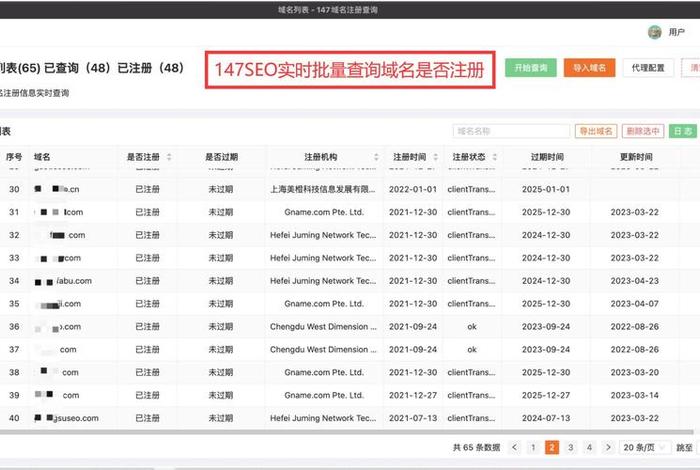Click the 导入域名 orange button

point(589,68)
